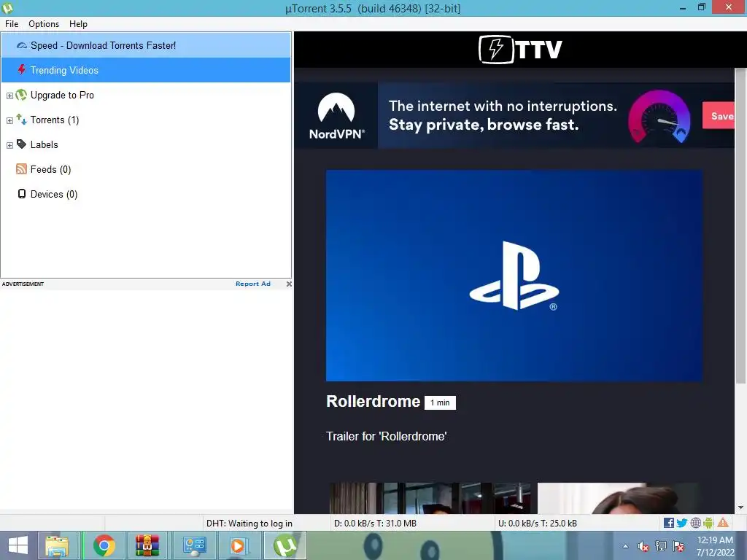747x560 pixels.
Task: Open the File menu
Action: (12, 24)
